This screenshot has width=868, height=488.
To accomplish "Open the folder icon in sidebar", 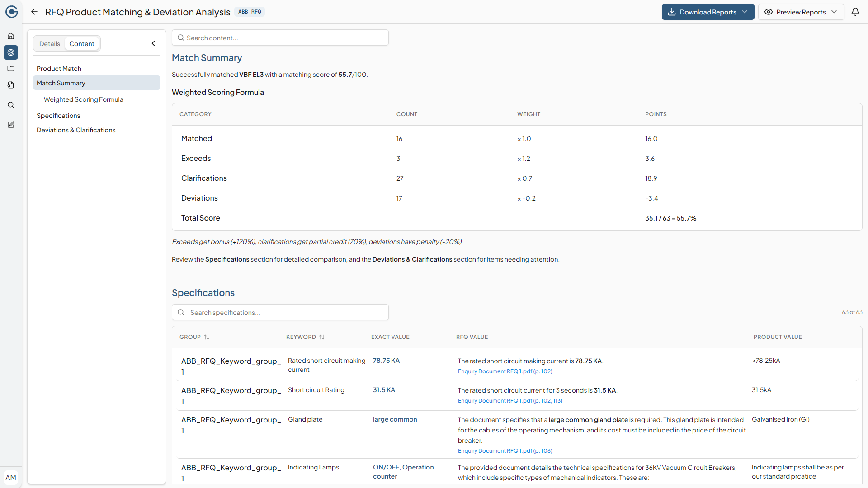I will click(11, 69).
